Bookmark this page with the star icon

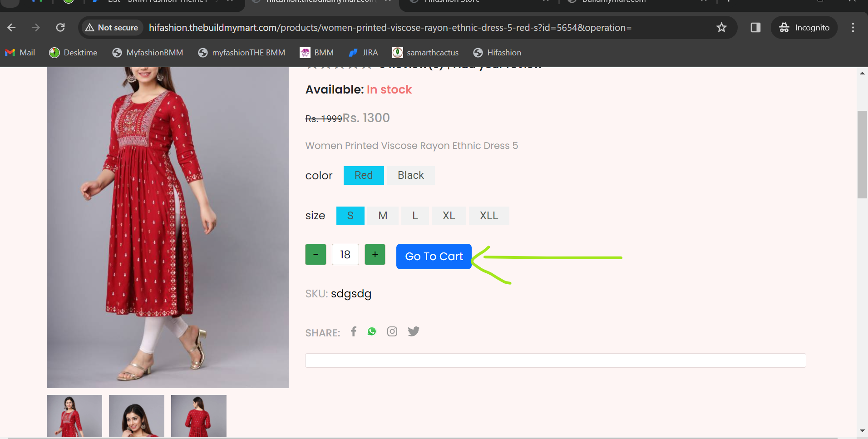click(x=721, y=28)
